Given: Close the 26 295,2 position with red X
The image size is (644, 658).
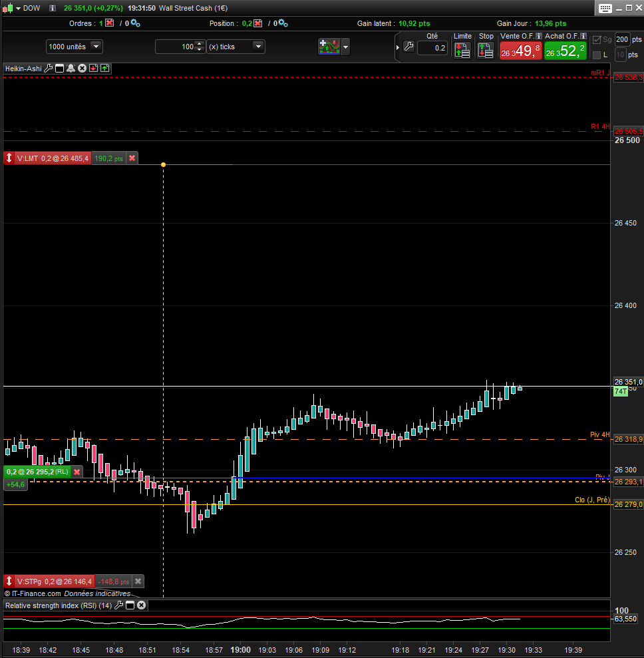Looking at the screenshot, I should pyautogui.click(x=77, y=472).
